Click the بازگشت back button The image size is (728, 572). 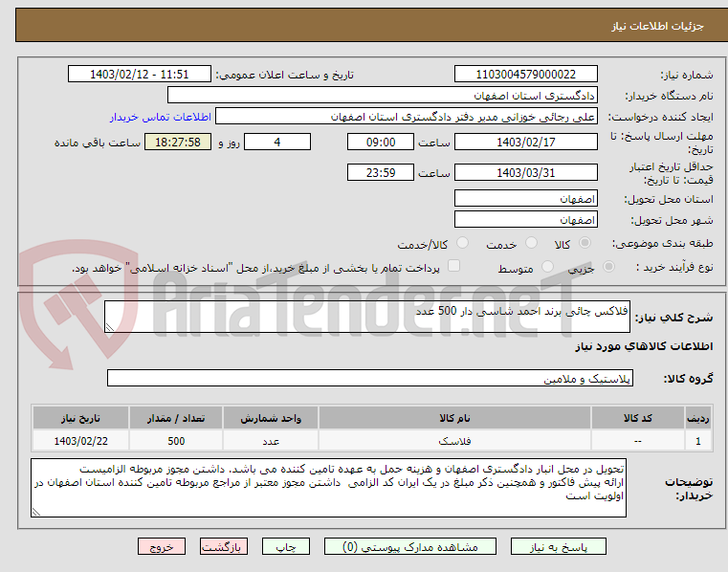pyautogui.click(x=223, y=546)
